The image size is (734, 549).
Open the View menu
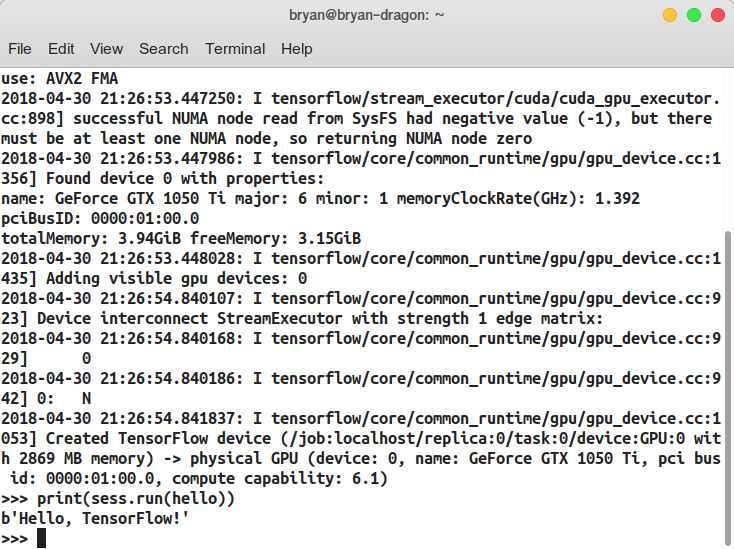(106, 48)
